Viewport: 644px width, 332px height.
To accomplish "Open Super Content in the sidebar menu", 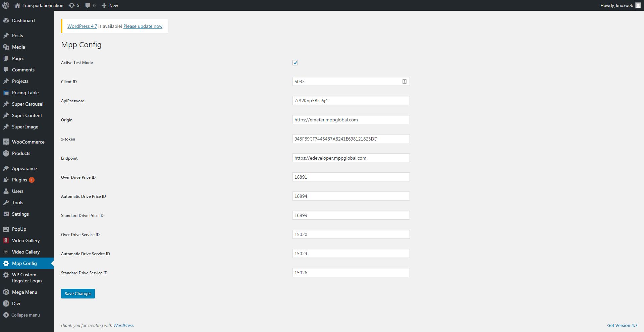I will coord(27,115).
